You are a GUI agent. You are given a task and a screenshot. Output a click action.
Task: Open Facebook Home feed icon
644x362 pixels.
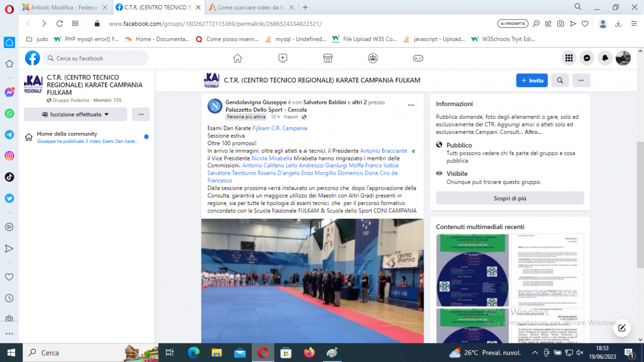[x=238, y=58]
